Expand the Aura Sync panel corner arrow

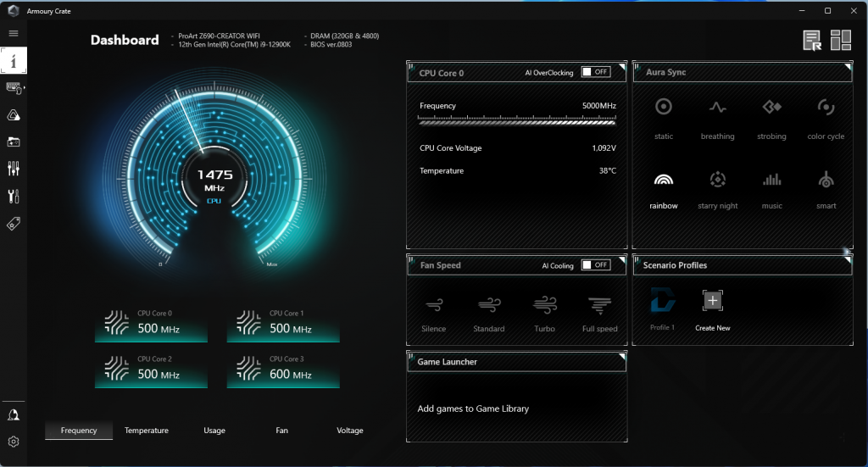coord(848,68)
